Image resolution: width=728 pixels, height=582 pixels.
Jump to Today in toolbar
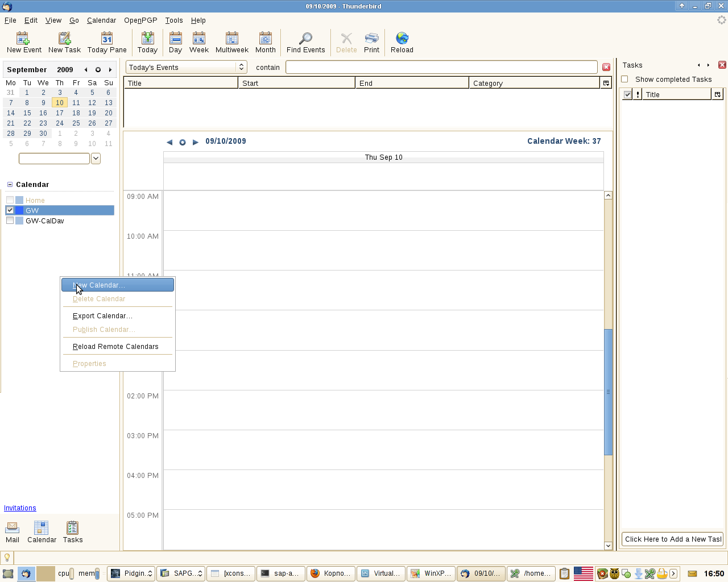click(x=147, y=43)
